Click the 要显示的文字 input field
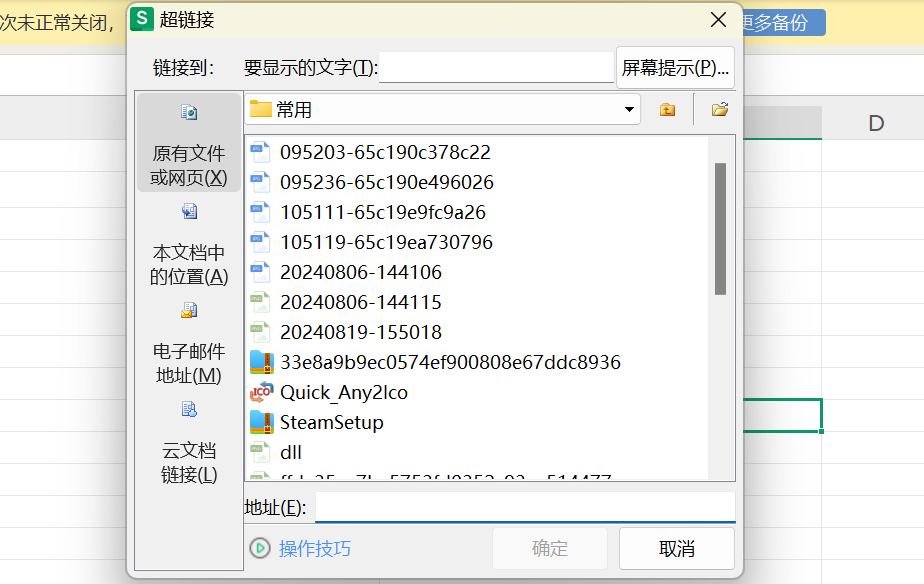 point(496,68)
